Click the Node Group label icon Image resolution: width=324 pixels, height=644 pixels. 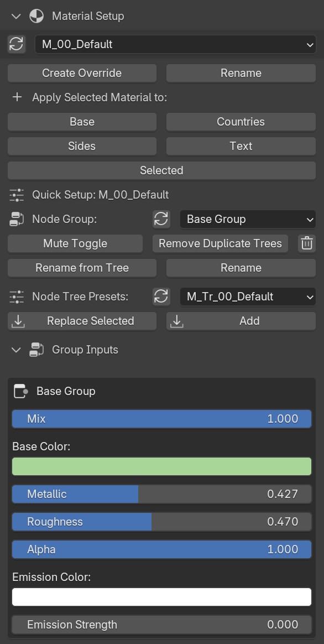click(17, 219)
